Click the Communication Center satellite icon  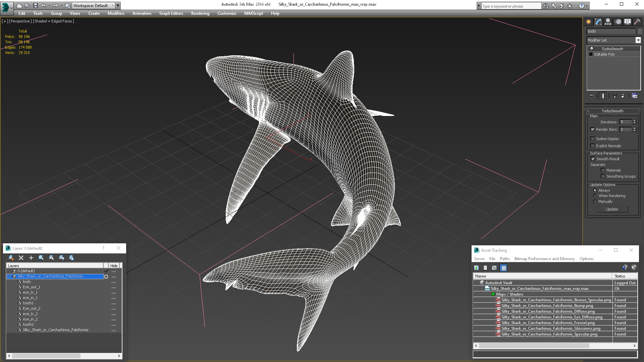pos(562,6)
